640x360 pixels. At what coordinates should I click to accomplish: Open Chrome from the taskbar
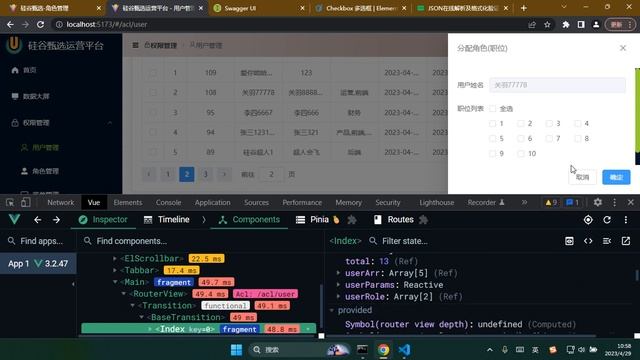coord(383,350)
